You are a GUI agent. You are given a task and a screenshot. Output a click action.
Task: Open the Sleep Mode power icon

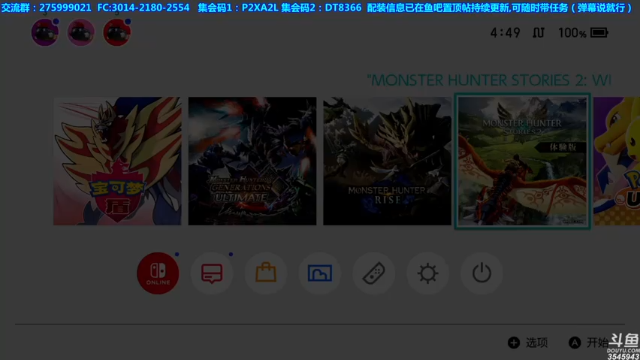point(482,273)
